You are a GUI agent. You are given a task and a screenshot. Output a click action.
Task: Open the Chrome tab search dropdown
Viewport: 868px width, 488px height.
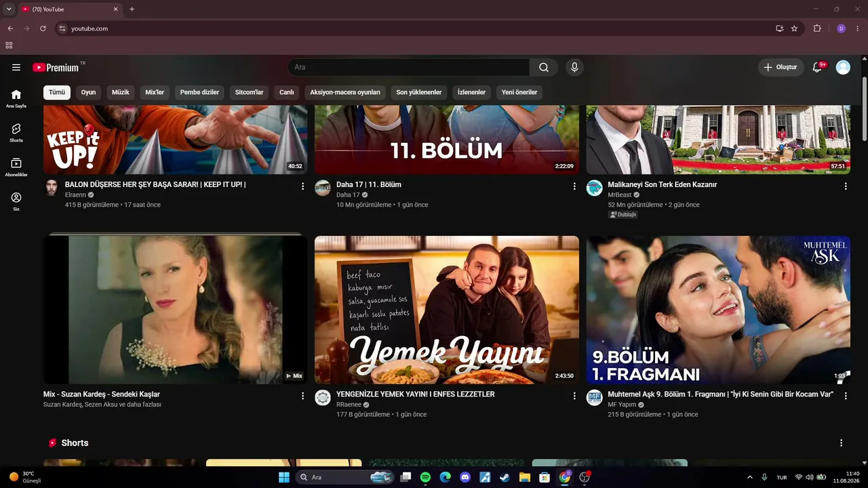9,9
